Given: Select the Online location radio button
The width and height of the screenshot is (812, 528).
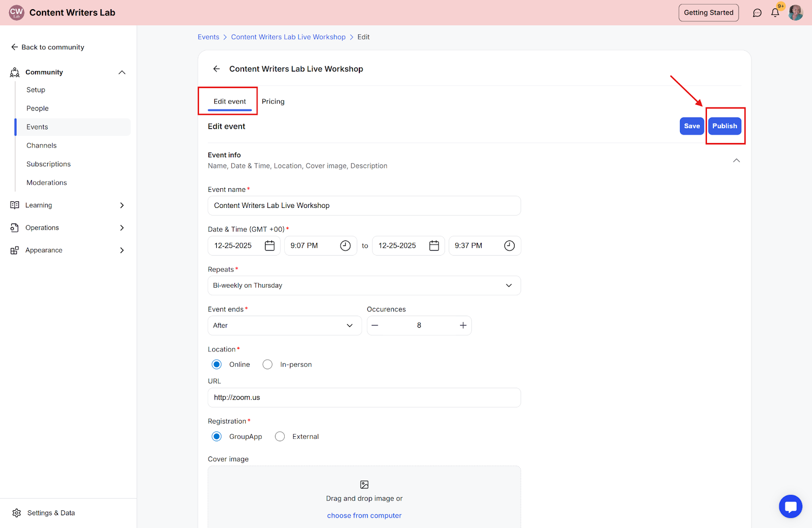Looking at the screenshot, I should (x=217, y=365).
